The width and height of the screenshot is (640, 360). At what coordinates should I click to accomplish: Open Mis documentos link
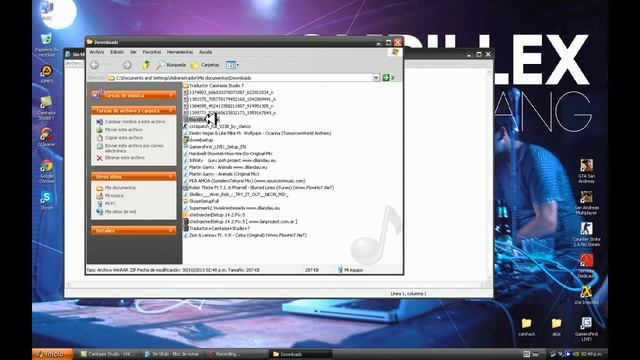pos(120,188)
